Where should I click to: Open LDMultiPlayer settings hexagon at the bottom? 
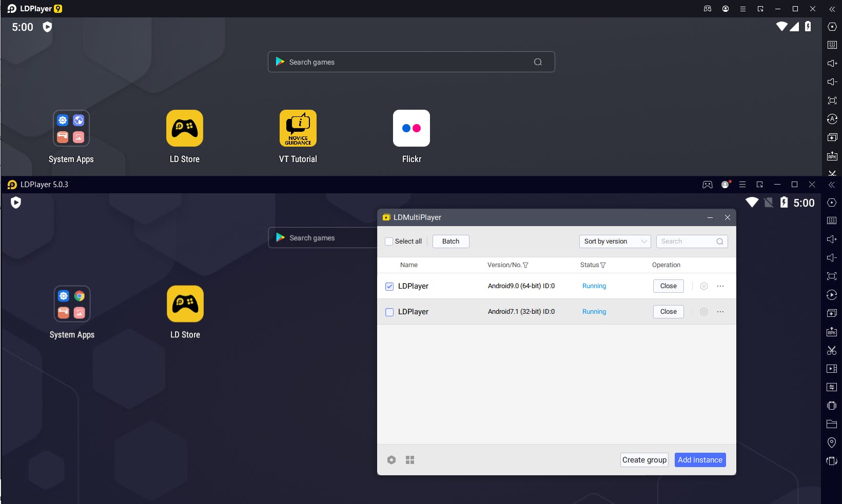391,460
